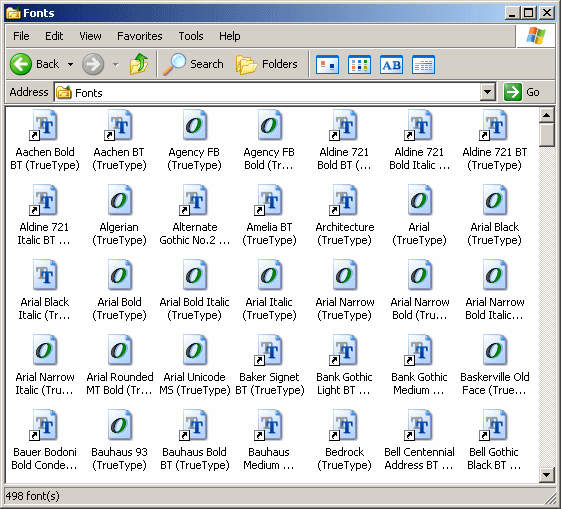Switch to Large Icons view
The image size is (561, 509).
coord(327,65)
